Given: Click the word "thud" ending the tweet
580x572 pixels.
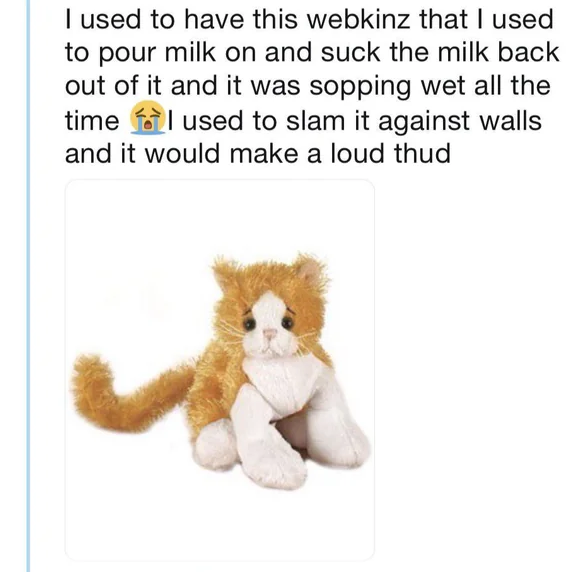Looking at the screenshot, I should coord(422,153).
